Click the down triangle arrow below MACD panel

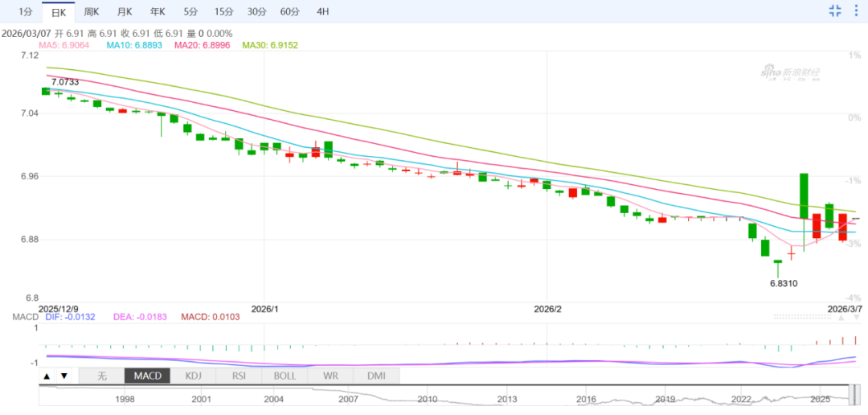64,376
